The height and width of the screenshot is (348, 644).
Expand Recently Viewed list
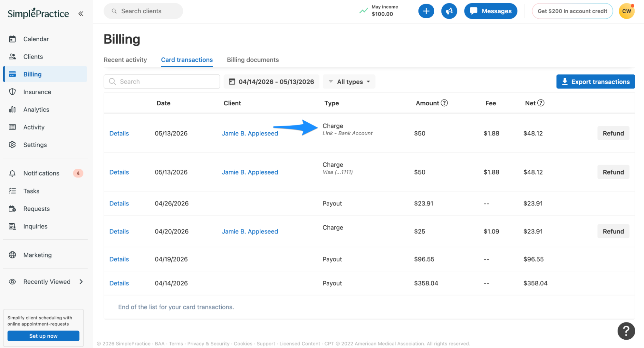pyautogui.click(x=81, y=282)
